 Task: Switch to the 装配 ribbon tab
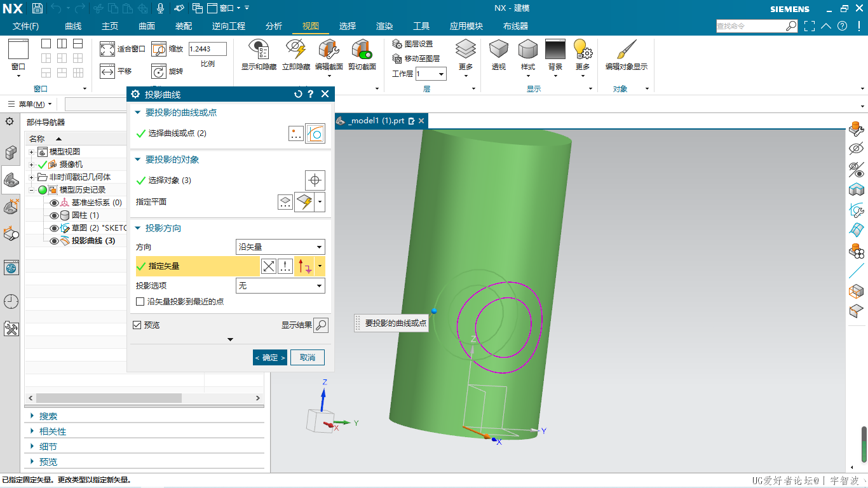[x=184, y=26]
